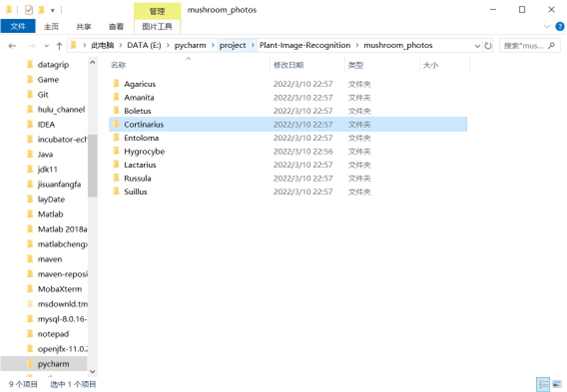The width and height of the screenshot is (567, 392).
Task: Expand chevron after 此电脑 in address bar
Action: pos(121,46)
